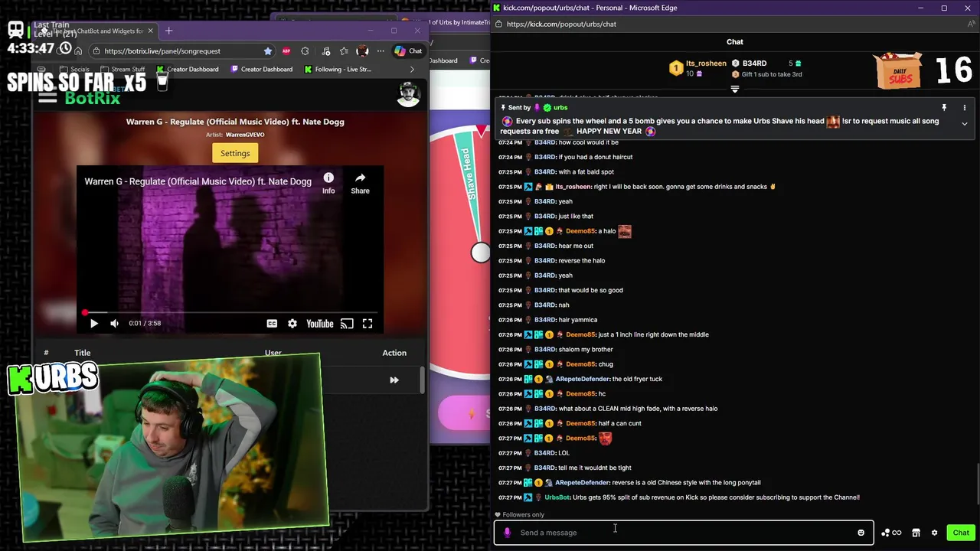Click the song queue scrollbar

pos(422,380)
